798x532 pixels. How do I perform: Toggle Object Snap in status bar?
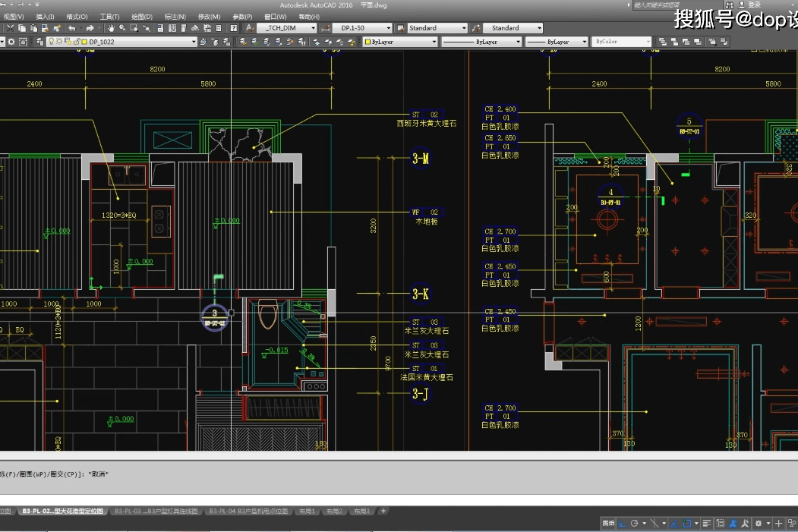[x=686, y=524]
